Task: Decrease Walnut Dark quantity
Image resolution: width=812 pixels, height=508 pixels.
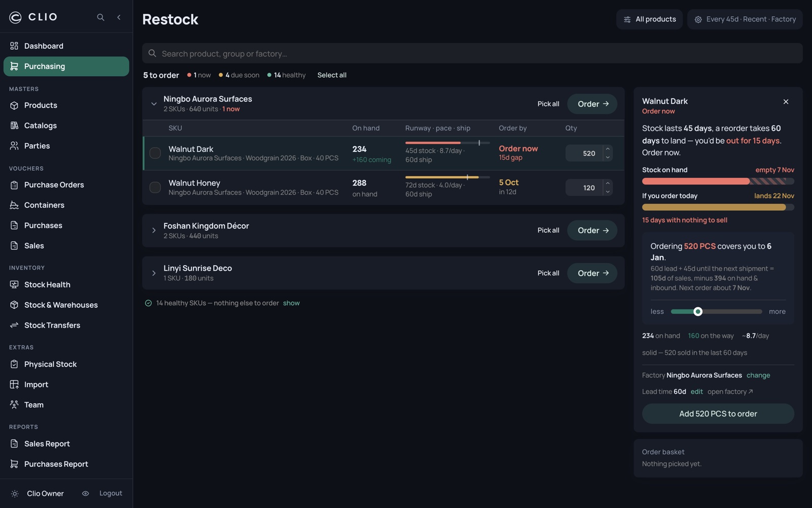Action: tap(607, 157)
